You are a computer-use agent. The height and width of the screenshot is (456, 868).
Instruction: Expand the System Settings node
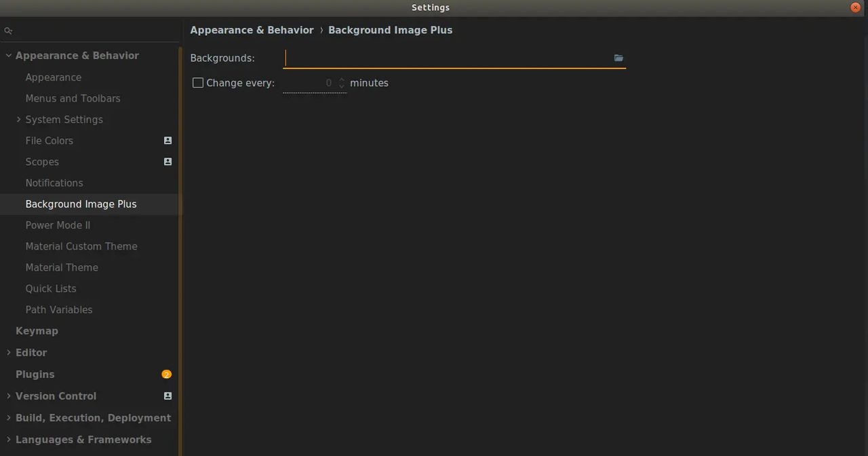pos(18,119)
